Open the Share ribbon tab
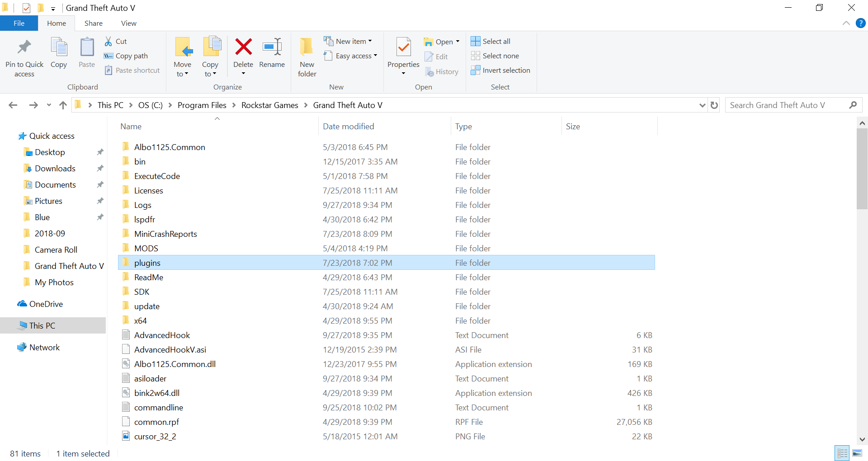This screenshot has height=461, width=868. point(93,23)
